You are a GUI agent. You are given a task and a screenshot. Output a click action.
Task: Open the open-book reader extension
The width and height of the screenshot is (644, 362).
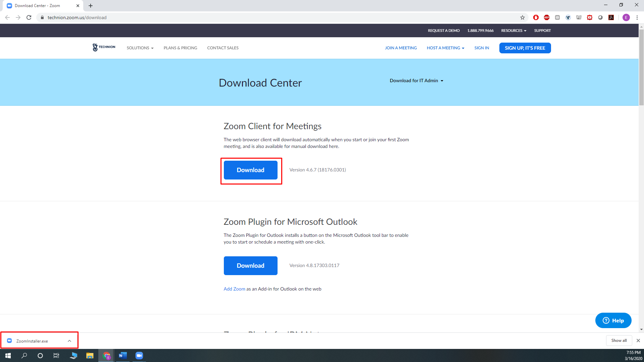(579, 17)
